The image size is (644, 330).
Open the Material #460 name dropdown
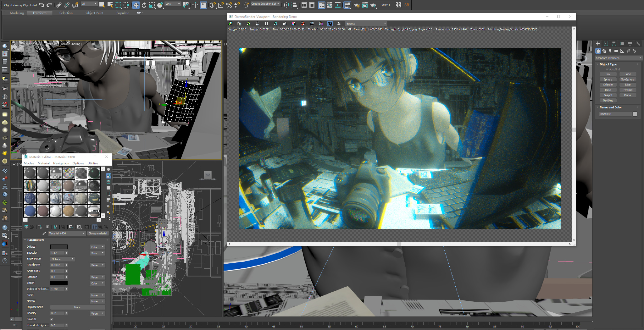pos(66,233)
